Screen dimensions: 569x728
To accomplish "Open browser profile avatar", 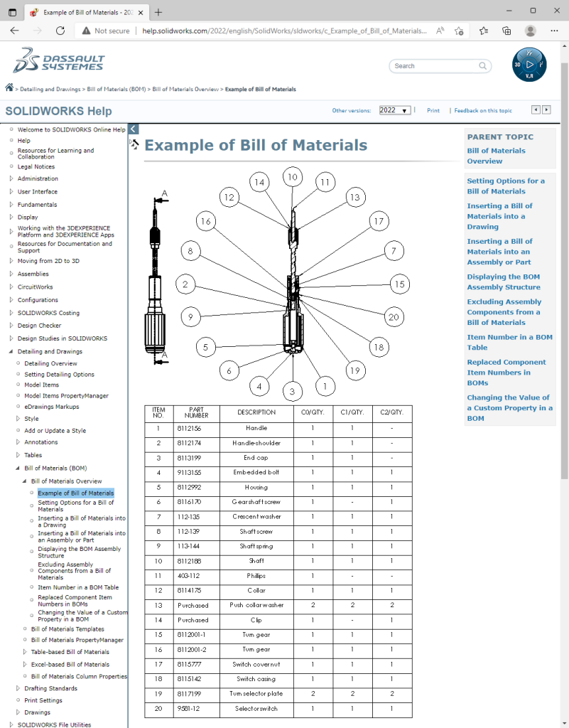I will (x=530, y=31).
